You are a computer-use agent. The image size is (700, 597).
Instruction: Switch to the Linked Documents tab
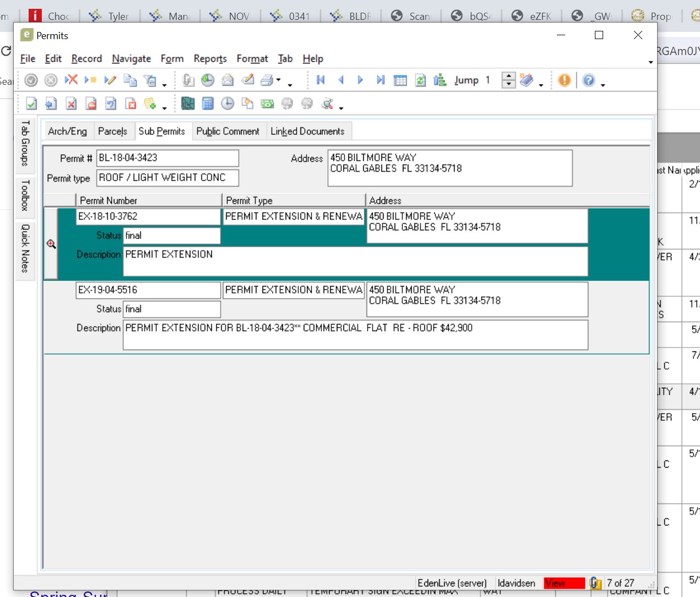[307, 131]
